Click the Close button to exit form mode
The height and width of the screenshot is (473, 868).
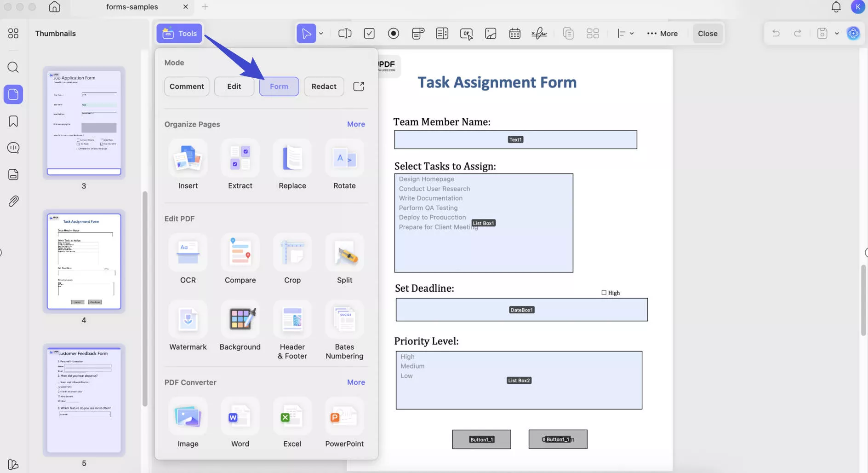click(x=707, y=33)
